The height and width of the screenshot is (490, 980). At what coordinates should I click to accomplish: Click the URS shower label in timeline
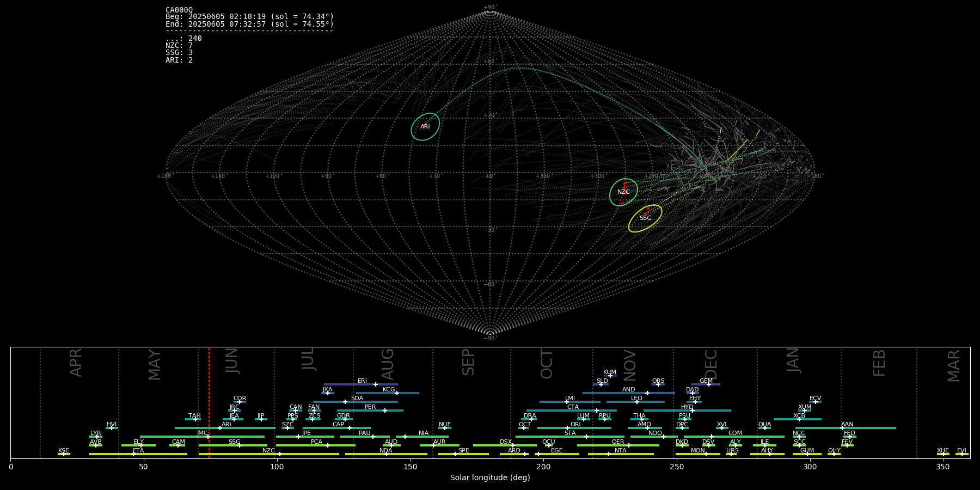tap(732, 450)
